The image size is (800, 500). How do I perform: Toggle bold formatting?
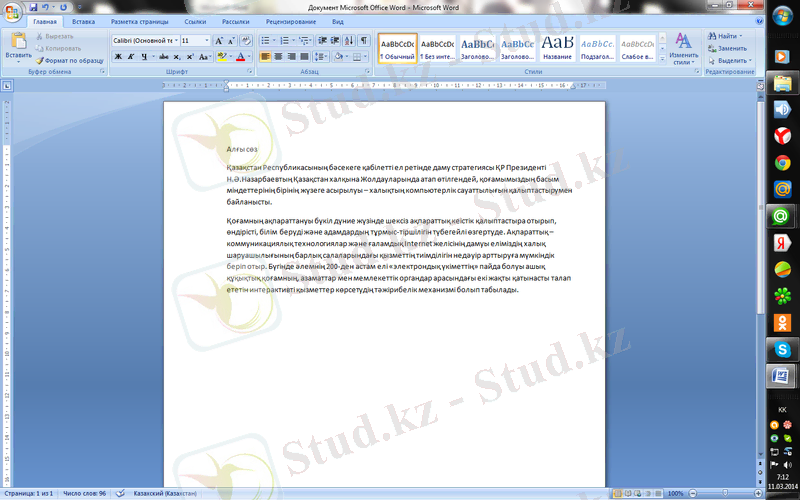pos(117,57)
